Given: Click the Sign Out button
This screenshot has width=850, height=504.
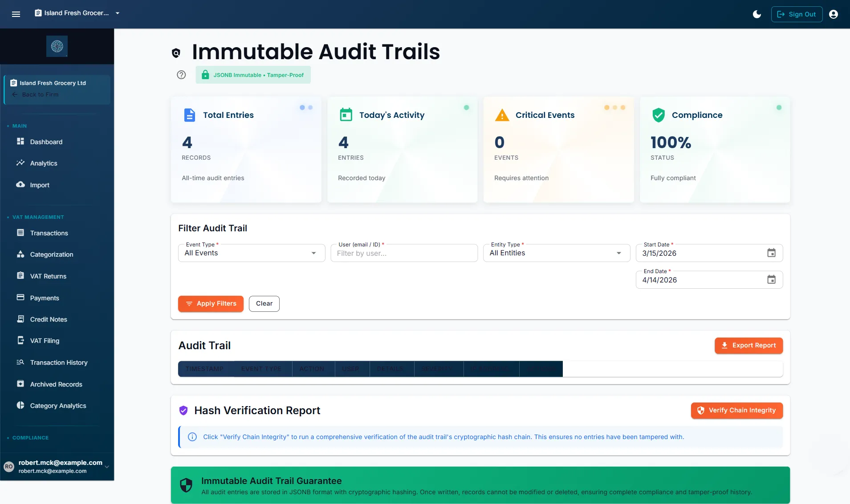Looking at the screenshot, I should tap(797, 14).
